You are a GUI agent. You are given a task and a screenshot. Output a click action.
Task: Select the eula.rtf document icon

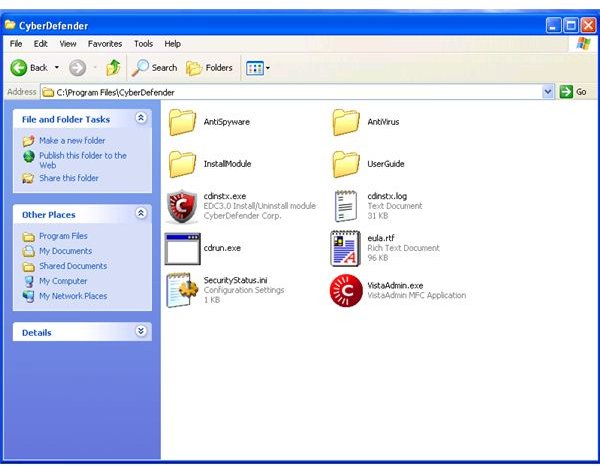tap(346, 248)
